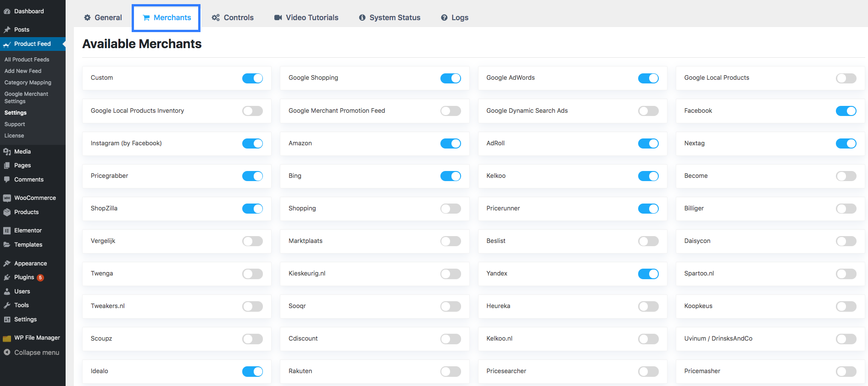Click the Media icon in sidebar
The width and height of the screenshot is (868, 386).
pos(7,152)
